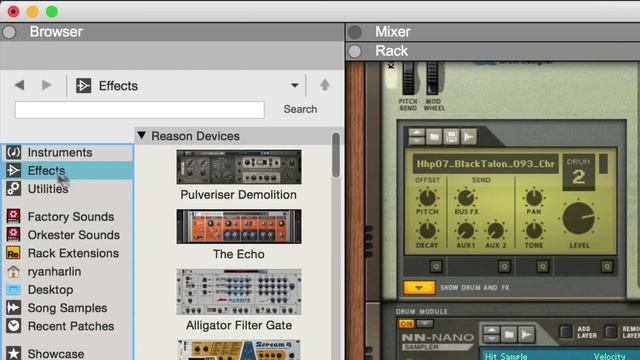
Task: Go up one folder level in Browser
Action: click(x=325, y=85)
